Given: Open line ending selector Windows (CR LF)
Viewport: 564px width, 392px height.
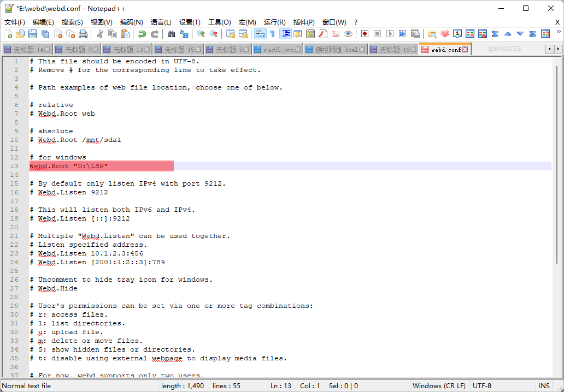Looking at the screenshot, I should click(x=439, y=386).
